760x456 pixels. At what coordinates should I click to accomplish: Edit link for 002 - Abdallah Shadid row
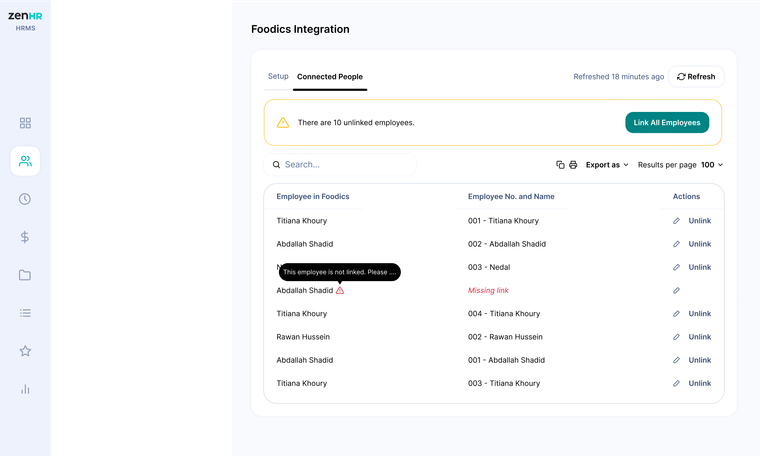(676, 244)
